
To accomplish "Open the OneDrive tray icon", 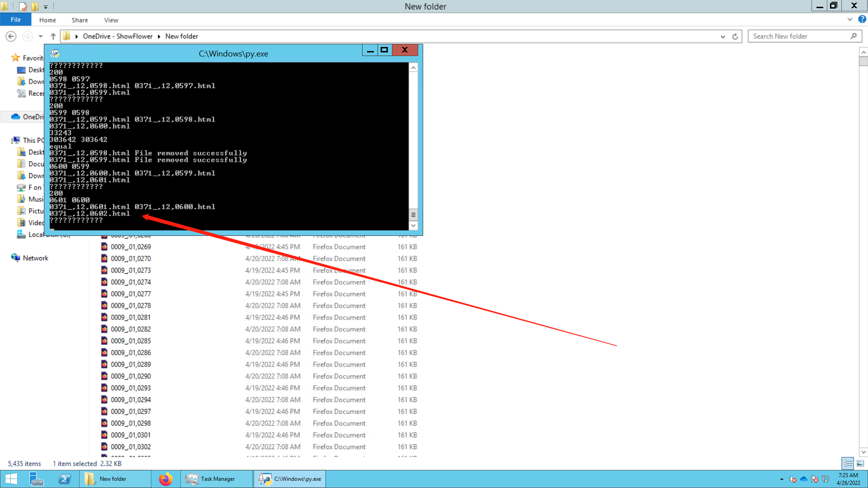I will [803, 479].
